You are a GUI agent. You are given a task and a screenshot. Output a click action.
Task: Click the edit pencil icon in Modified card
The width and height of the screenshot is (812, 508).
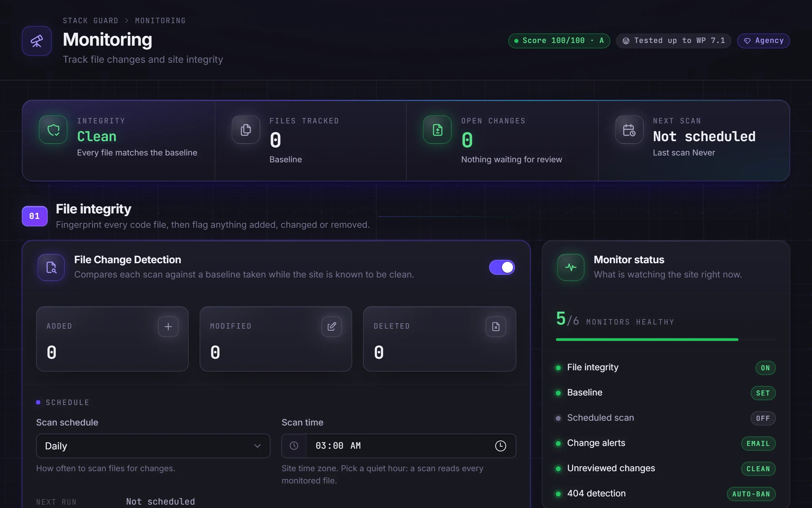tap(332, 327)
